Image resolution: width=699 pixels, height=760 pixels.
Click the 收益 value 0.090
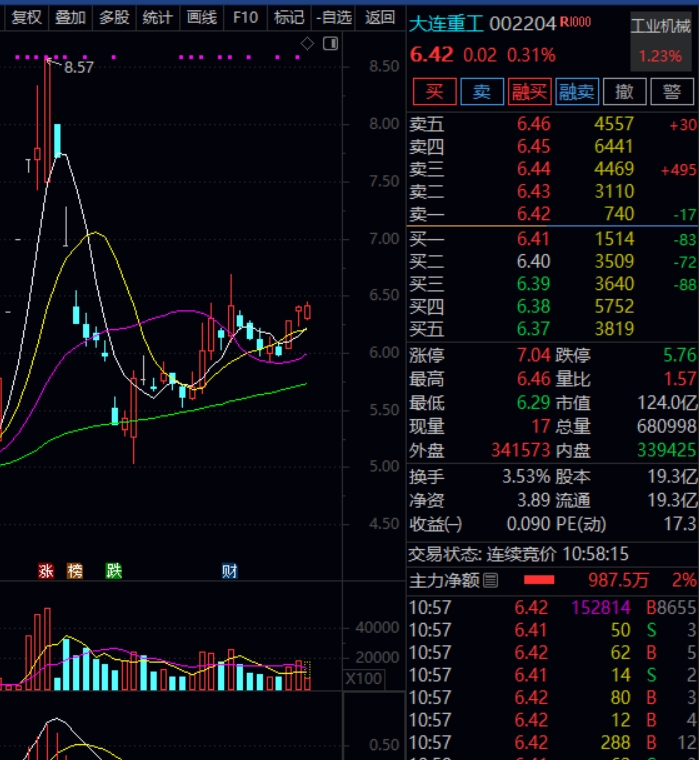(528, 524)
